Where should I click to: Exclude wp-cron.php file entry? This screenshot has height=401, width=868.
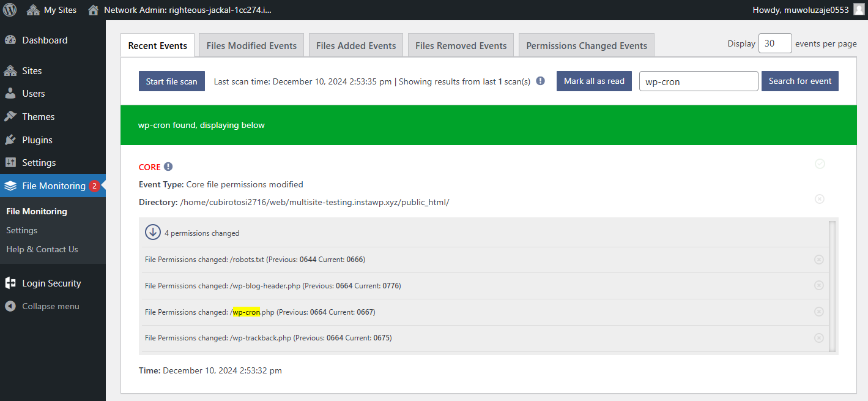click(819, 312)
